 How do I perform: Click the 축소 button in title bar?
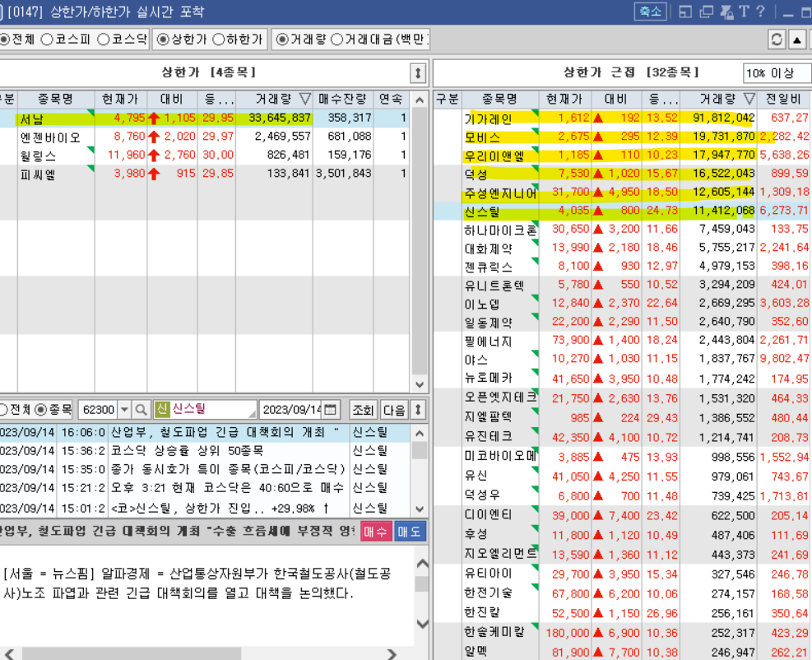(650, 12)
